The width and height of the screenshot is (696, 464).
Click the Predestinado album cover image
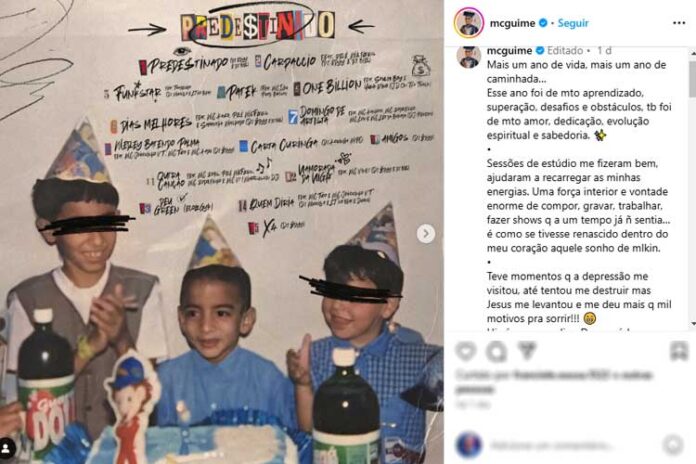point(221,232)
